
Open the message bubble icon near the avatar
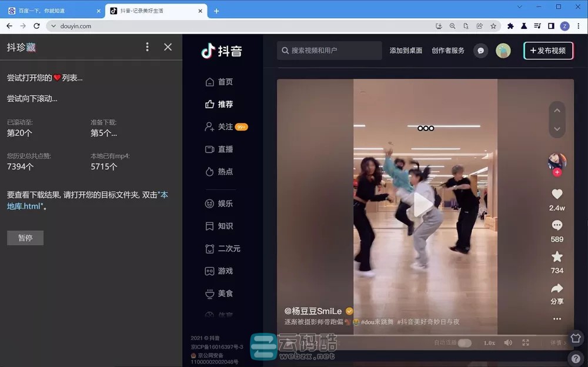(x=481, y=51)
